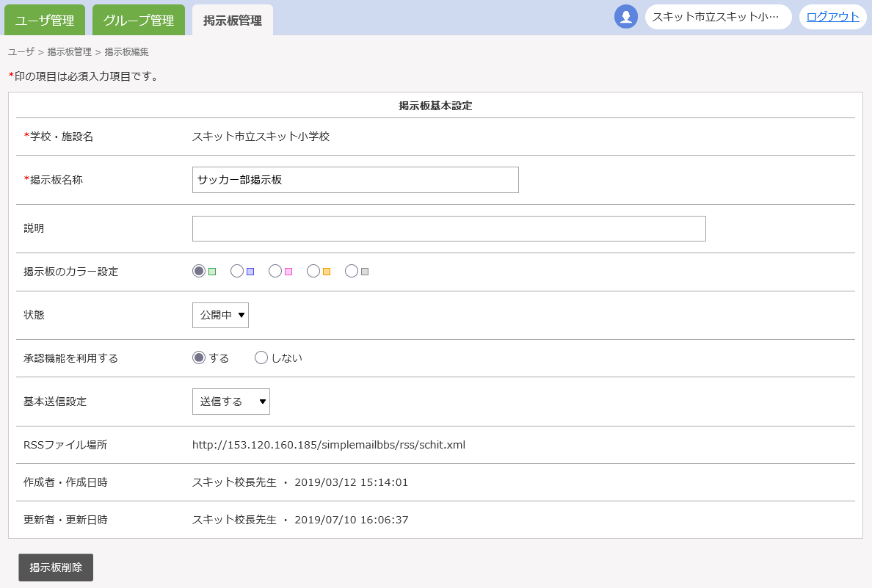
Task: Click the 掲示板管理 breadcrumb link
Action: pyautogui.click(x=70, y=52)
